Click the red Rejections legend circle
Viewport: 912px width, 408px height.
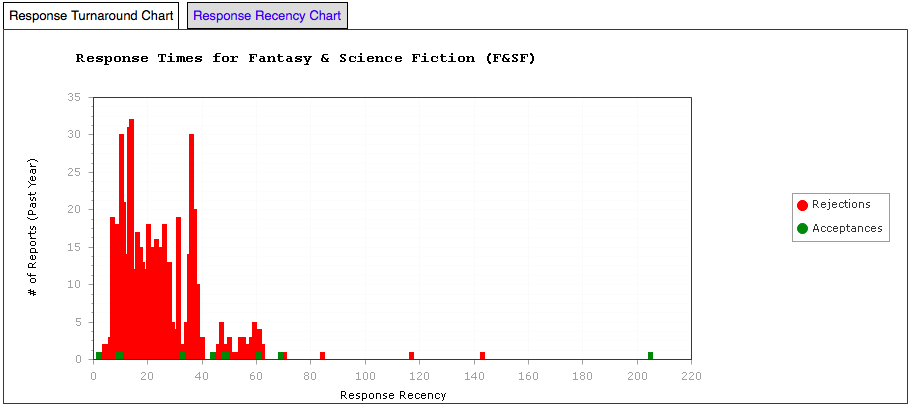pos(802,205)
